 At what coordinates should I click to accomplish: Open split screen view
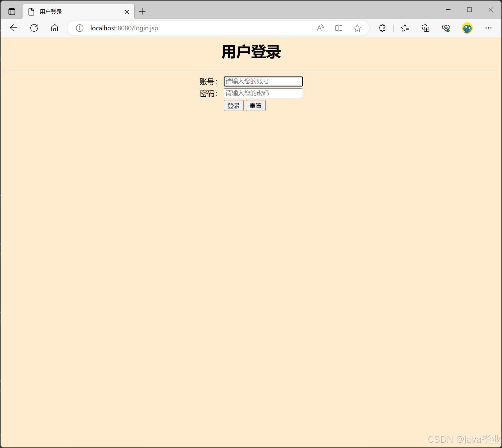point(338,28)
